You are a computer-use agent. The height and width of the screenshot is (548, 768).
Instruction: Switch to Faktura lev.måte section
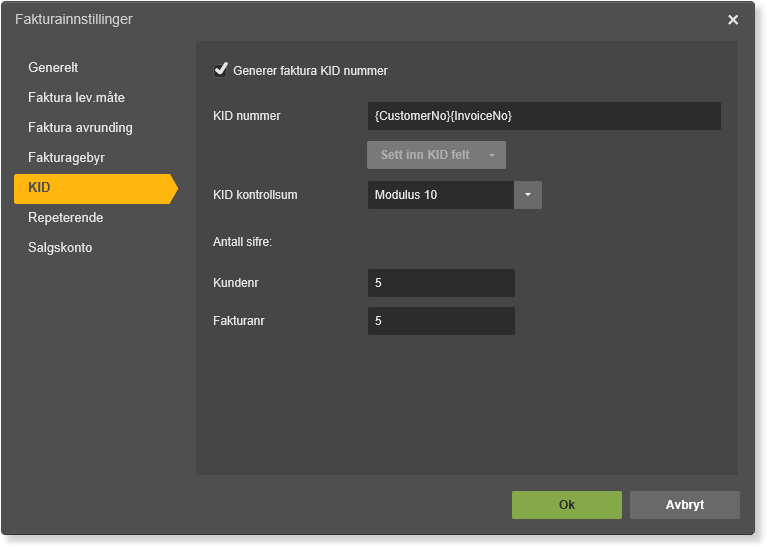(x=76, y=97)
